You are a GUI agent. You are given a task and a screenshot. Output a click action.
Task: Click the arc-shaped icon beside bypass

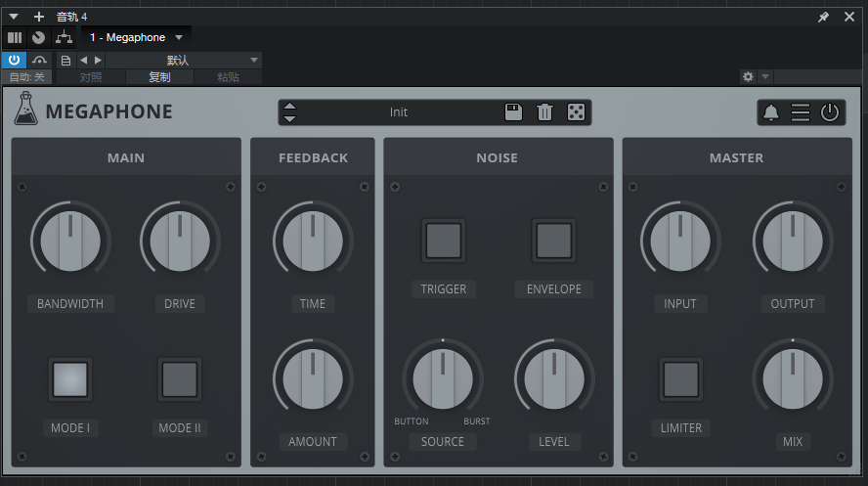pos(39,60)
